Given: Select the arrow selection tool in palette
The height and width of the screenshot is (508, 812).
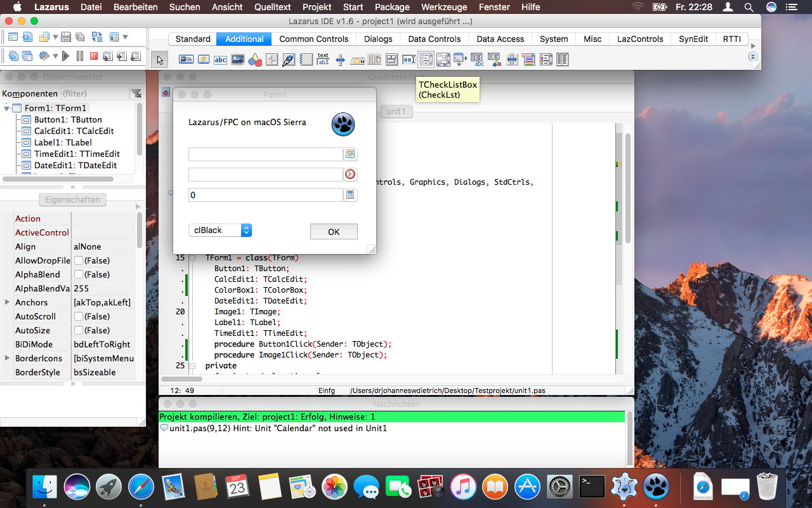Looking at the screenshot, I should coord(159,60).
